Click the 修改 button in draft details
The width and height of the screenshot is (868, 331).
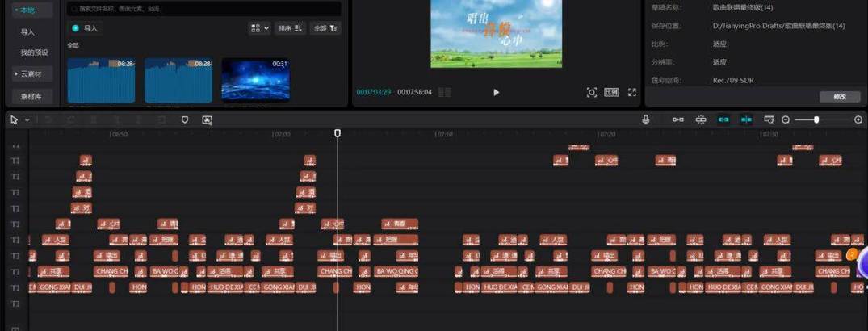click(x=840, y=97)
